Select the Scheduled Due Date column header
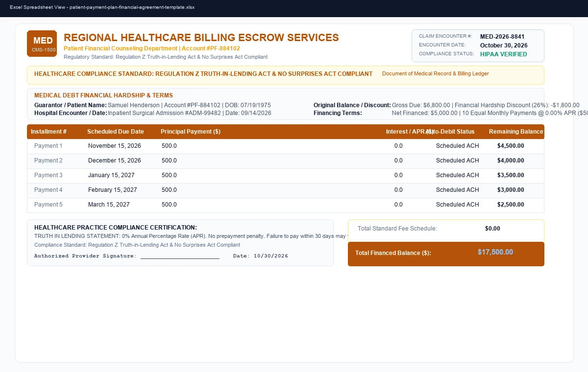 click(x=116, y=132)
